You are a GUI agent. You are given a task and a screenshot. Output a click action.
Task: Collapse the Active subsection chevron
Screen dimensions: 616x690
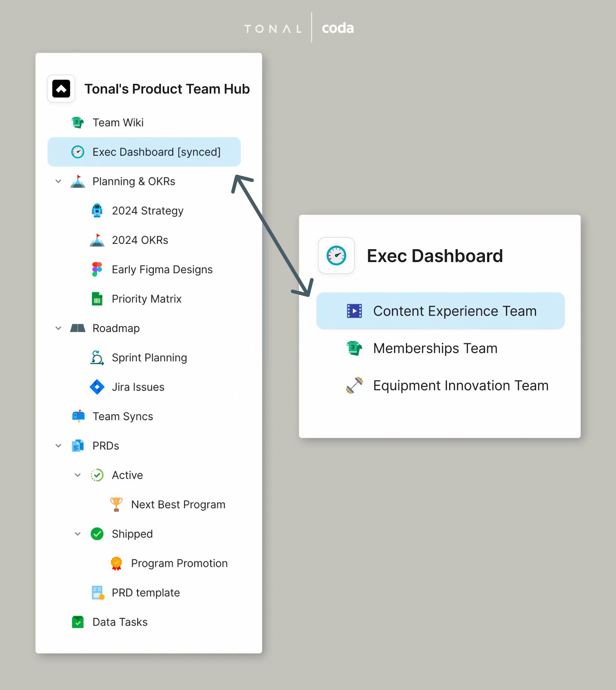pos(78,475)
